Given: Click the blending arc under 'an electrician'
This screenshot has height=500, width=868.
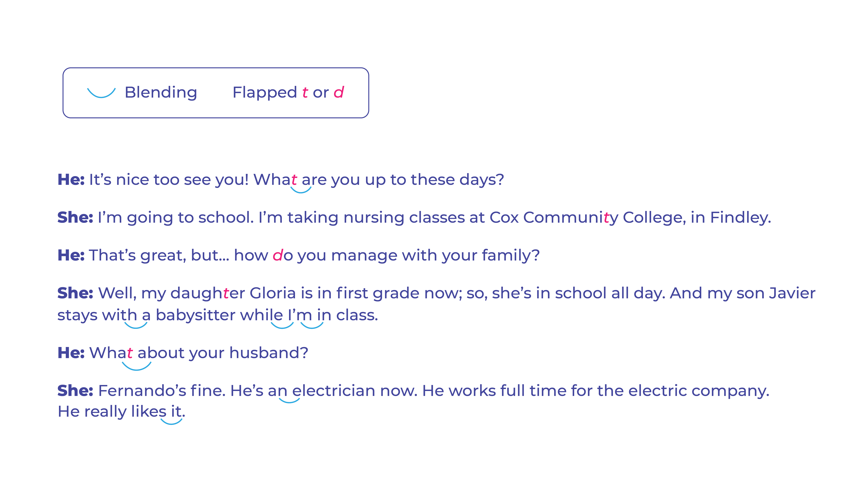Looking at the screenshot, I should pos(289,400).
